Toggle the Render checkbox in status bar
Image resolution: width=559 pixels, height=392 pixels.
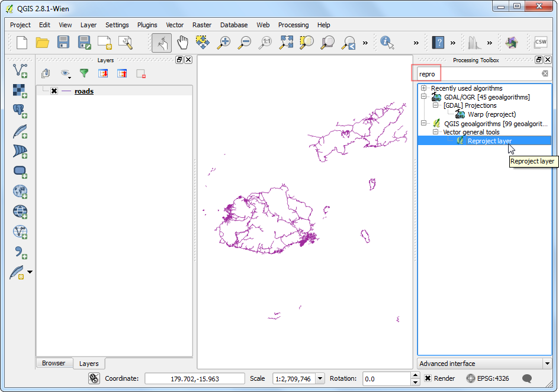pos(428,378)
